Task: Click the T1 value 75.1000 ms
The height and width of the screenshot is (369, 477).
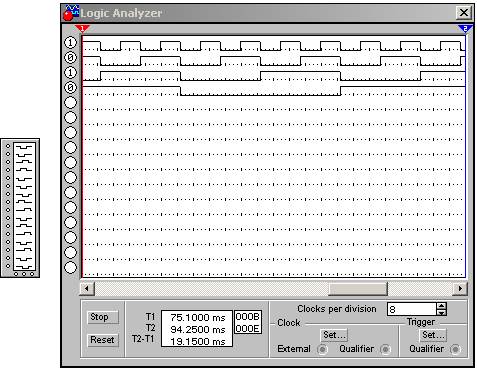Action: point(198,317)
